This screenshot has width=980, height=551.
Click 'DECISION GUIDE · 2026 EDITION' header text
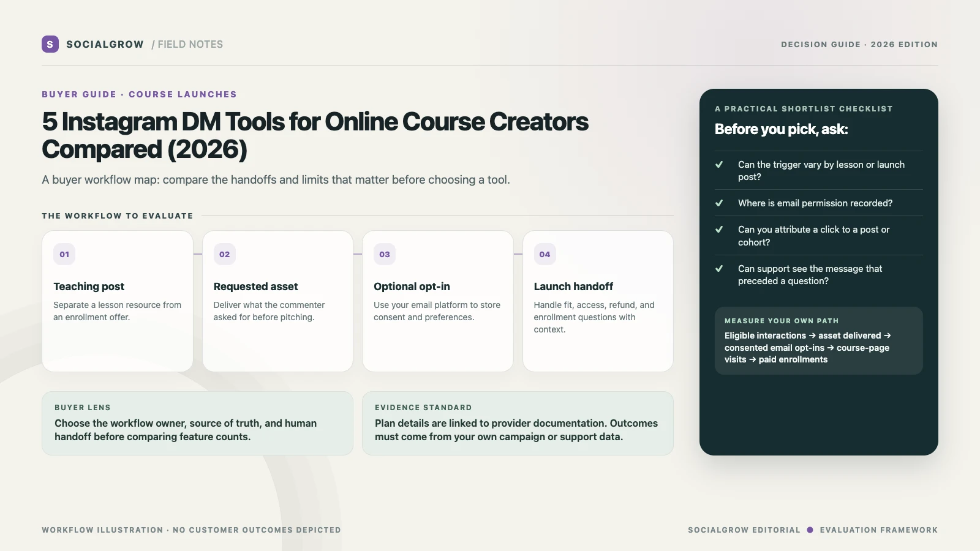click(x=859, y=45)
